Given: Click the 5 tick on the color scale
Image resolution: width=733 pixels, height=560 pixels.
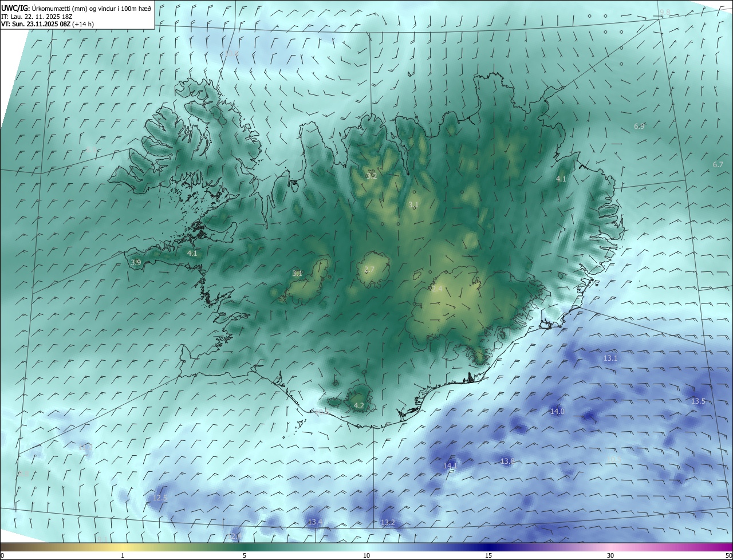Looking at the screenshot, I should click(x=245, y=555).
